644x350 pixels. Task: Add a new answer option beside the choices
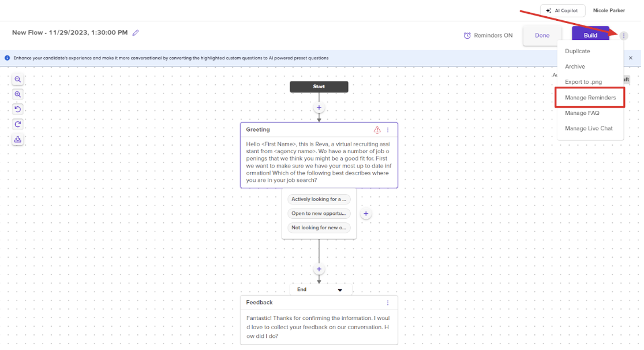coord(365,214)
